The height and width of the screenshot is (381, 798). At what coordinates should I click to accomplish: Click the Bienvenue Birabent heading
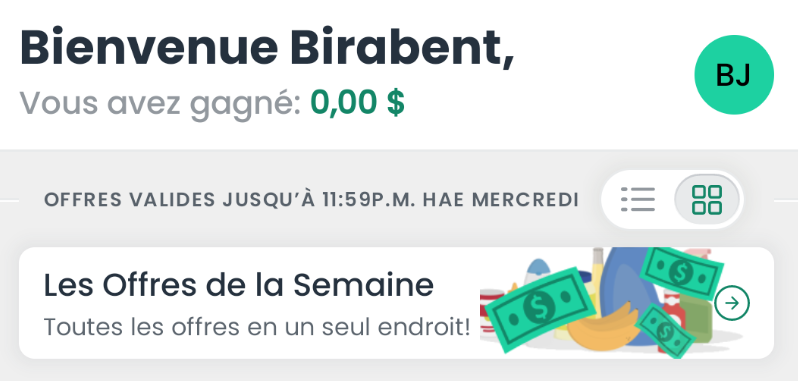267,48
